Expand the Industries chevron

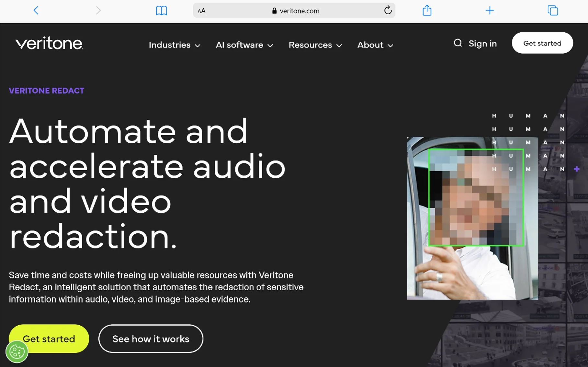[198, 46]
